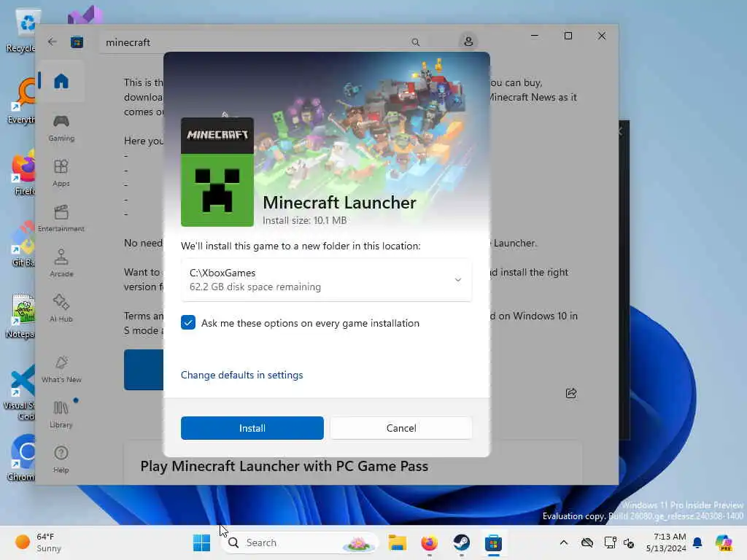Uncheck Ask me these options checkbox
This screenshot has width=747, height=560.
188,322
